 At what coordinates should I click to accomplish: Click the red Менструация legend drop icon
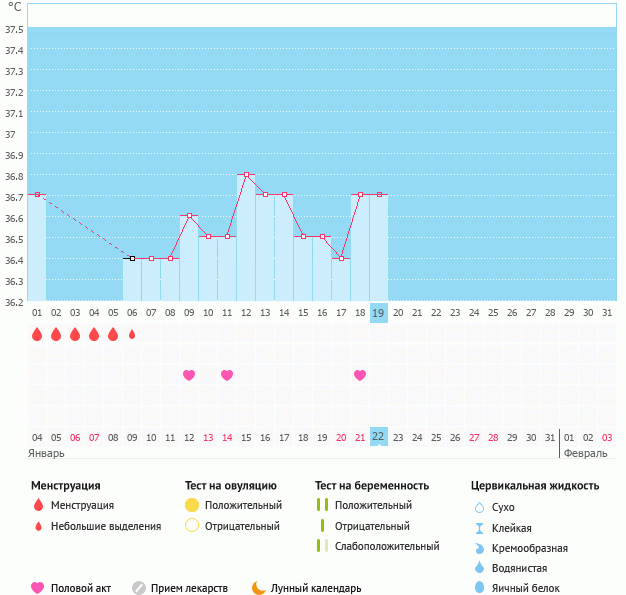pyautogui.click(x=38, y=505)
